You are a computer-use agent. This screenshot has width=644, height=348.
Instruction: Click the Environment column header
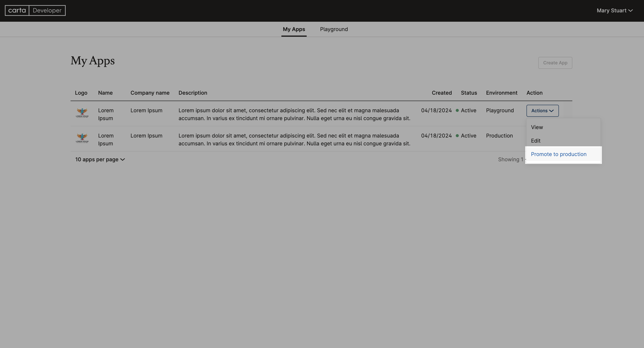[x=501, y=93]
